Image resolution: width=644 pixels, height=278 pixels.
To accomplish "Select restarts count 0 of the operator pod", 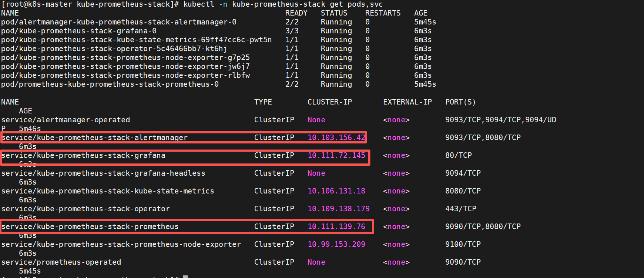I will tap(368, 49).
